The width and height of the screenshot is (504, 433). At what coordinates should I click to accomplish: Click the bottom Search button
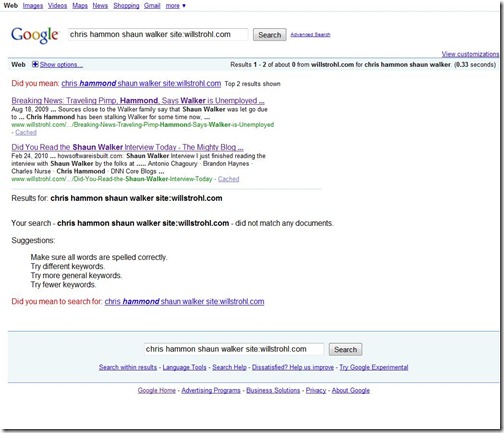[x=345, y=349]
